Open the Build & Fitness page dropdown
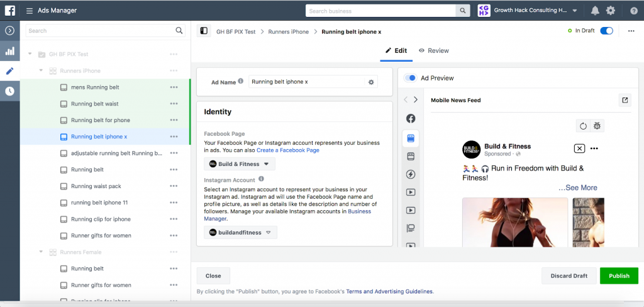Screen dimensions: 644x307 (240, 164)
